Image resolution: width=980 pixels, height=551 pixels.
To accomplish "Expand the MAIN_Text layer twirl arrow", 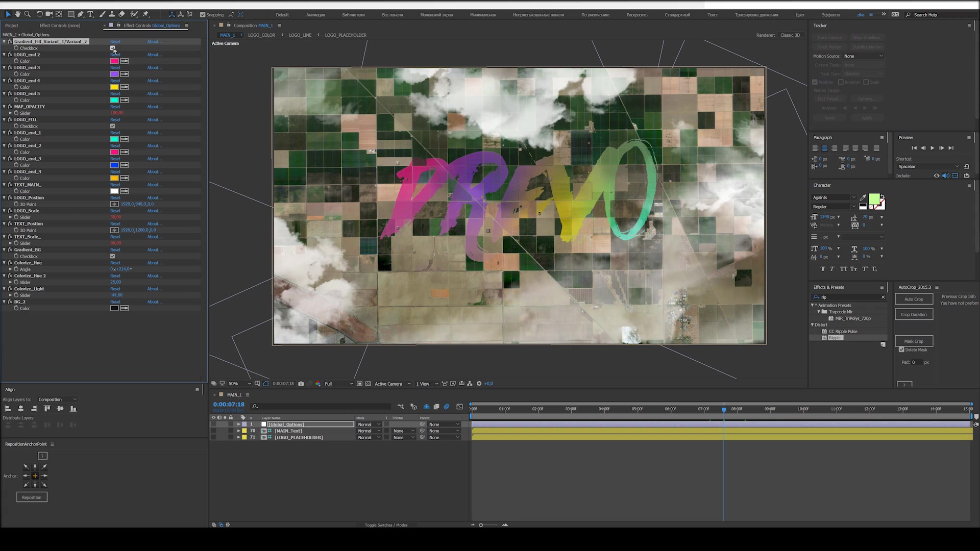I will coord(238,431).
